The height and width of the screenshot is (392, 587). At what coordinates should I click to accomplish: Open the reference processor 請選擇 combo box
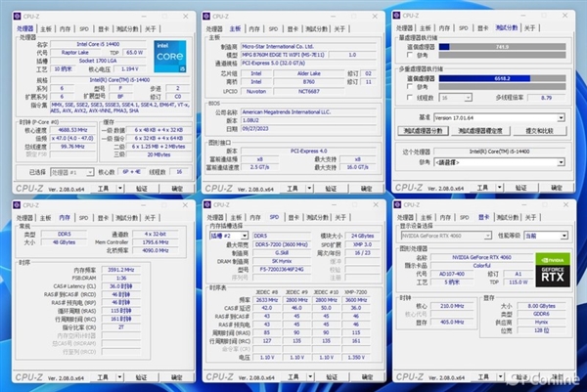(x=499, y=164)
